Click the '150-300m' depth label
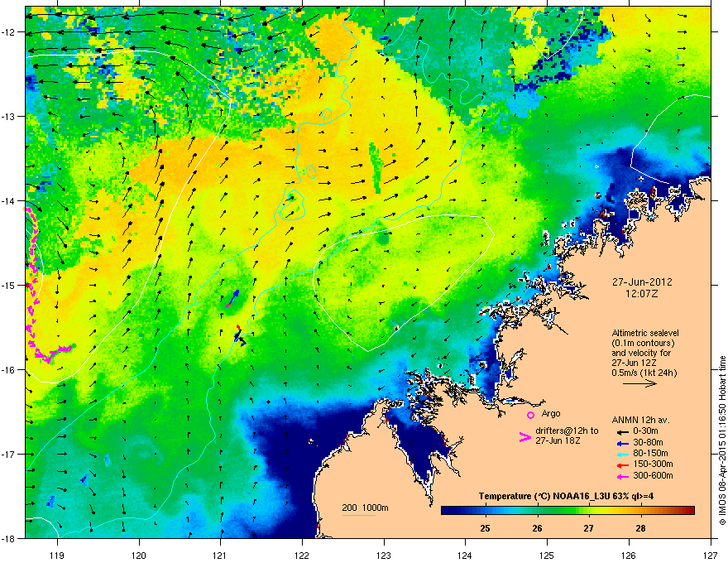The width and height of the screenshot is (728, 563). (x=653, y=464)
